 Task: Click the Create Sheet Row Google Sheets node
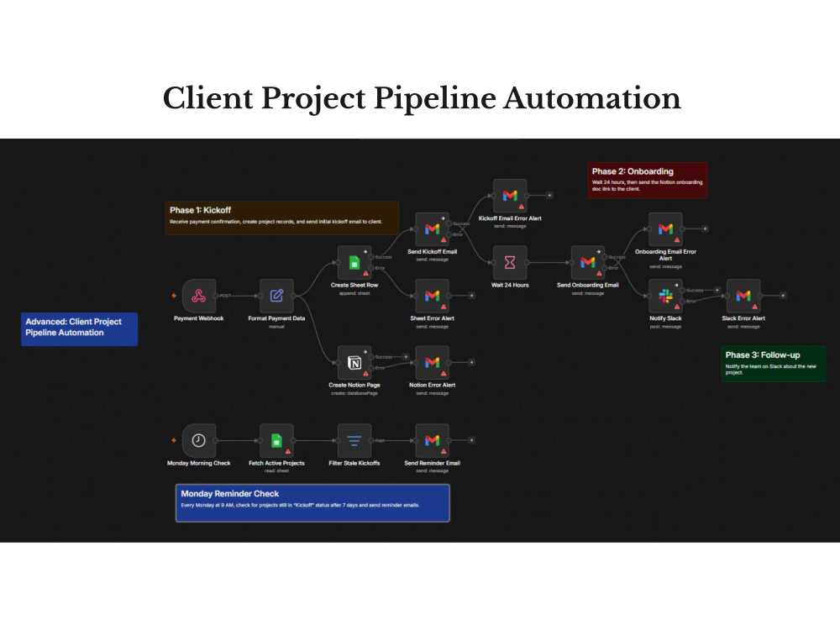(354, 262)
